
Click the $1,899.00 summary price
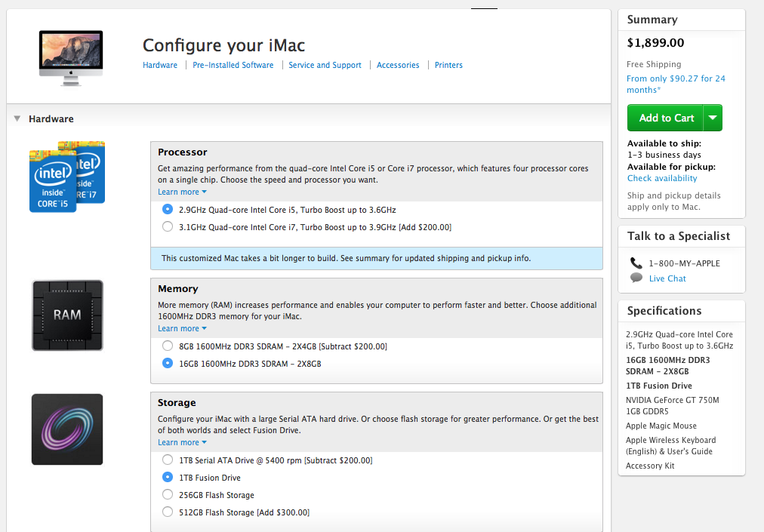pyautogui.click(x=655, y=43)
